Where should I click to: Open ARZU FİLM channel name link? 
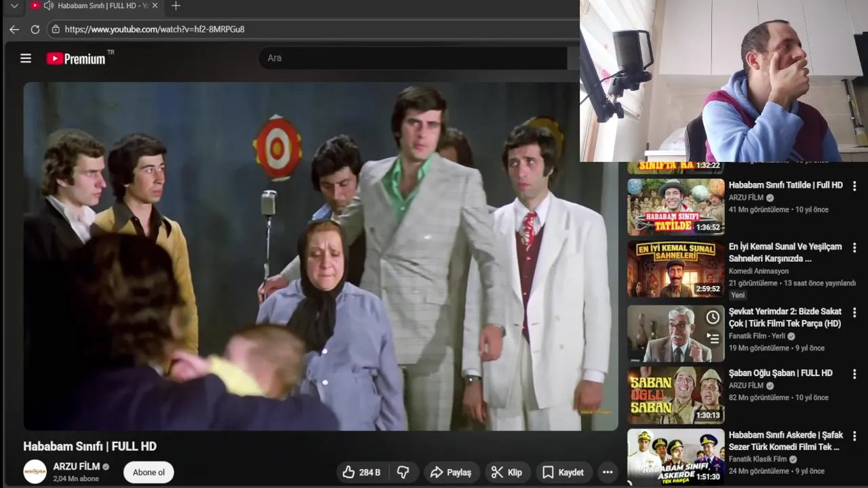pyautogui.click(x=77, y=466)
